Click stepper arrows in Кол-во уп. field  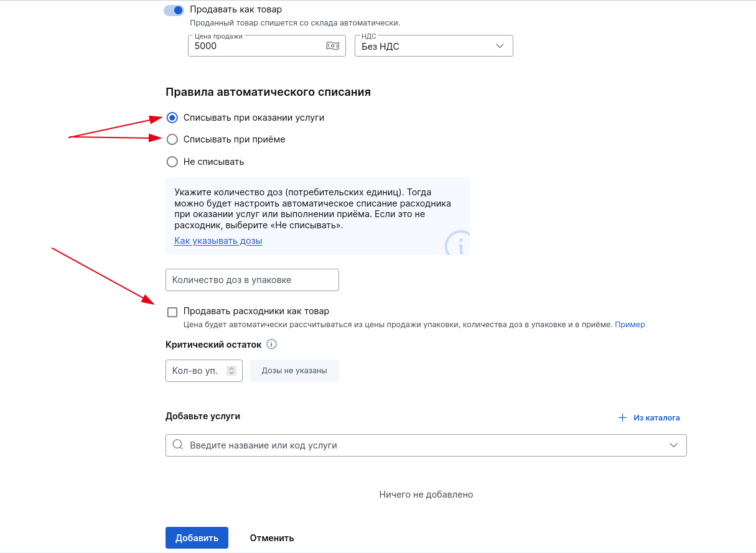[x=231, y=371]
